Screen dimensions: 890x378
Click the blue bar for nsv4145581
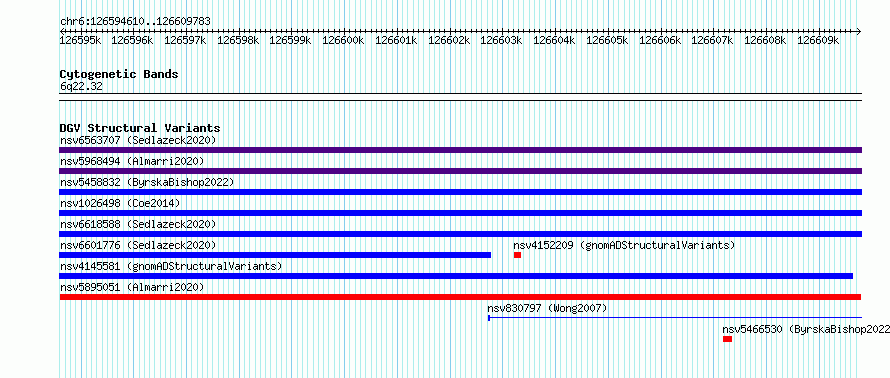coord(456,276)
